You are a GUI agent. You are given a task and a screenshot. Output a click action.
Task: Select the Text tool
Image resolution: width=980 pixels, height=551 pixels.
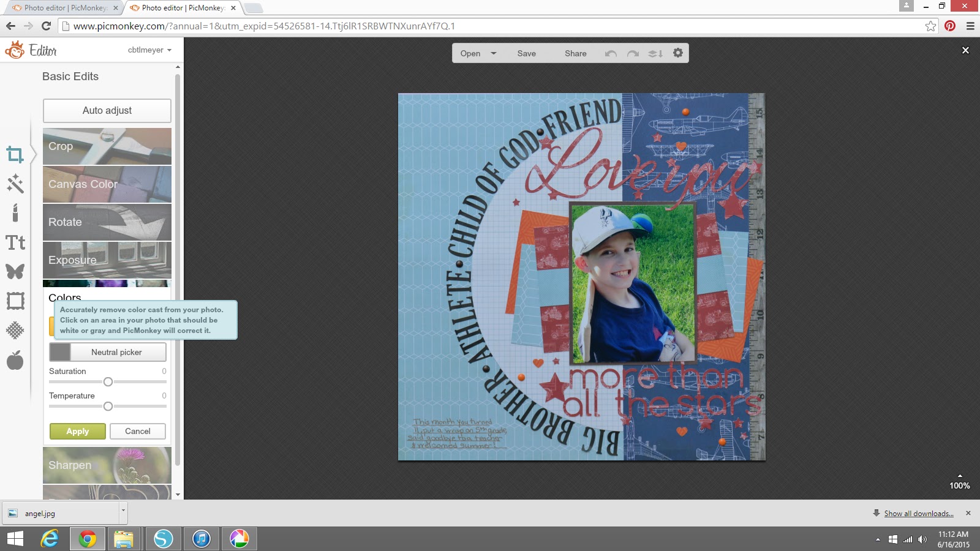(15, 243)
